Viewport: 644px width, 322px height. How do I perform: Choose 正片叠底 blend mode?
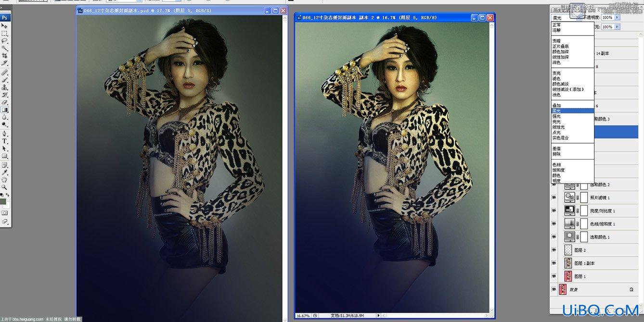tap(560, 46)
